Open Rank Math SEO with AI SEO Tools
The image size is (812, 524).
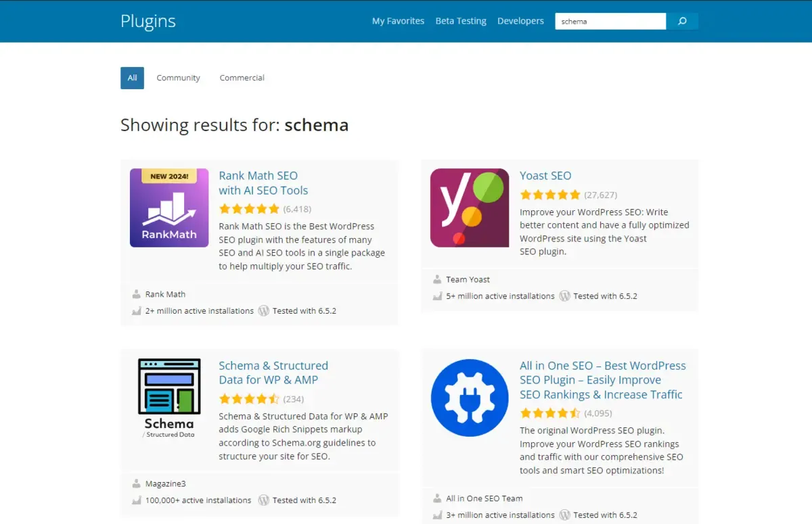pyautogui.click(x=263, y=183)
